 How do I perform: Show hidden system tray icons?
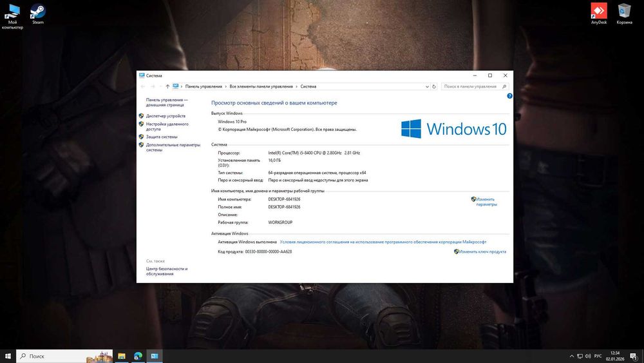[x=571, y=356]
